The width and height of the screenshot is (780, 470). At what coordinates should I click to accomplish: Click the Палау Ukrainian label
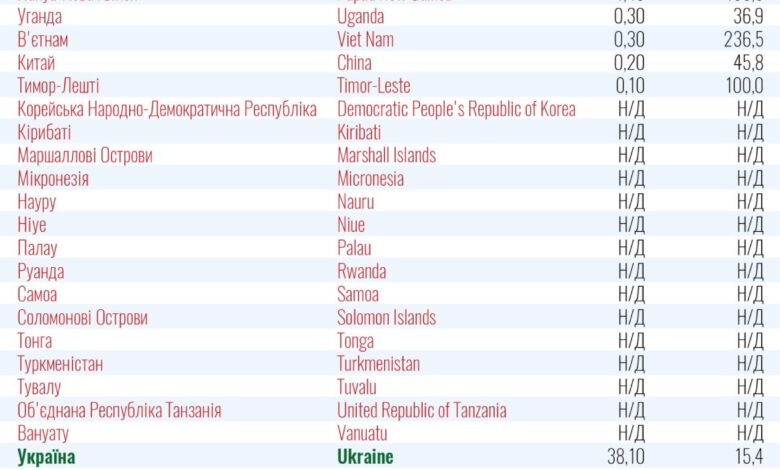[x=37, y=249]
